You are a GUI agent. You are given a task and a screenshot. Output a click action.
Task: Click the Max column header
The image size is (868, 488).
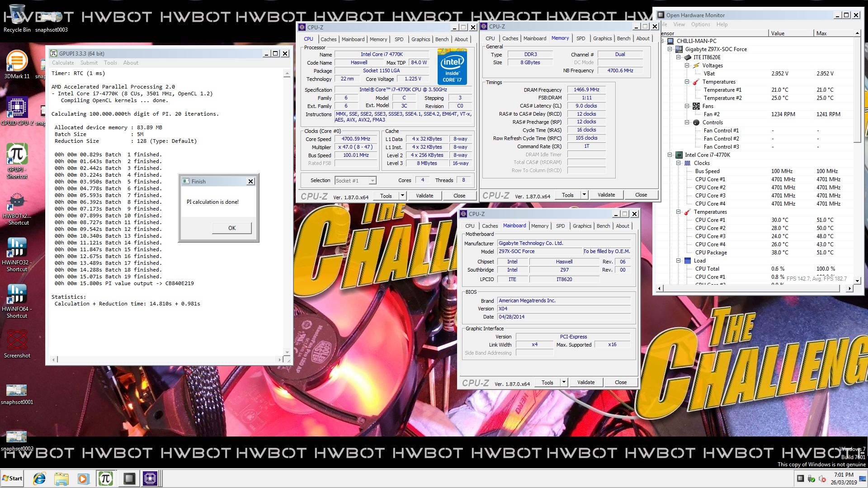[x=834, y=33]
